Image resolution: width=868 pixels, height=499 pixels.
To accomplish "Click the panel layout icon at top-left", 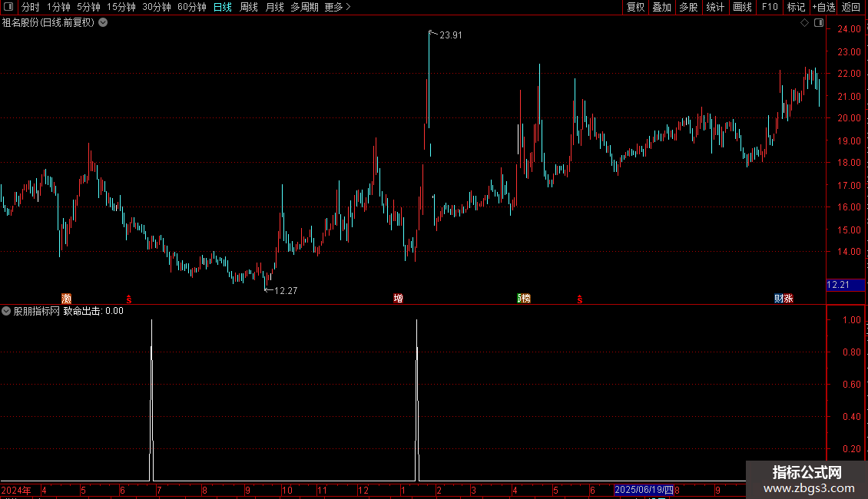I will pyautogui.click(x=8, y=7).
